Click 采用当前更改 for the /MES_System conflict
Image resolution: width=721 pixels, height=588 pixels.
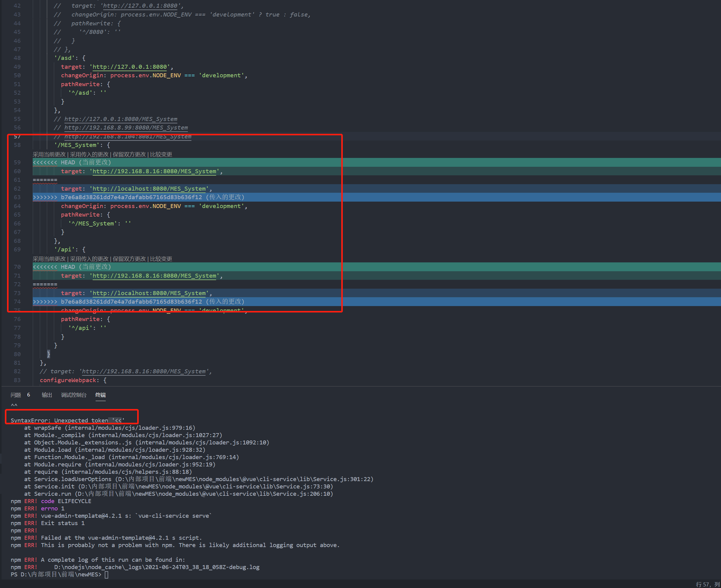tap(49, 155)
